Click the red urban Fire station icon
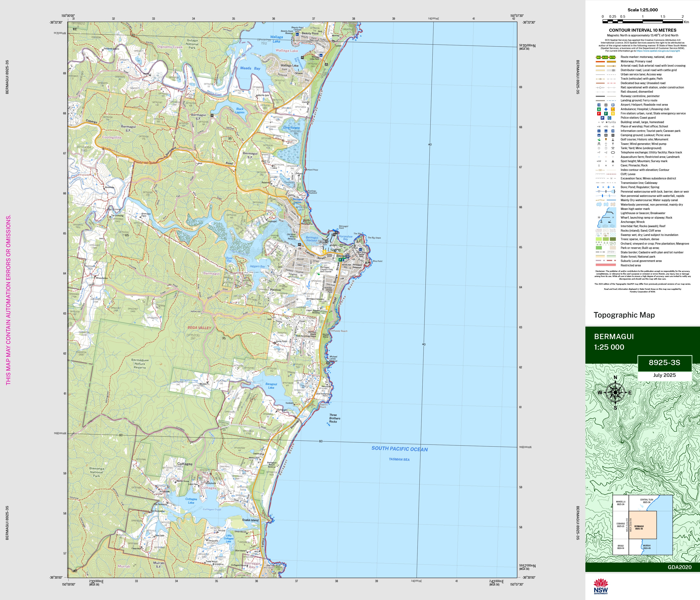Screen dimensions: 700x600 599,114
